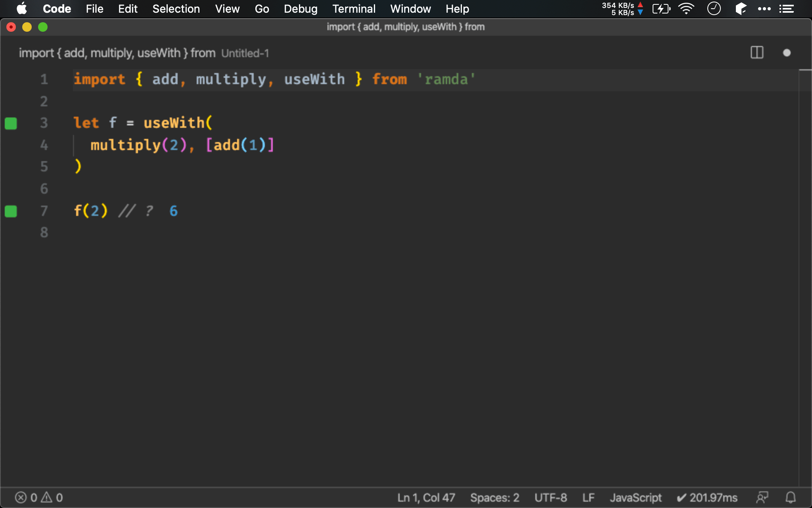Click the green Quokka marker on line 7
The width and height of the screenshot is (812, 508).
pos(11,211)
